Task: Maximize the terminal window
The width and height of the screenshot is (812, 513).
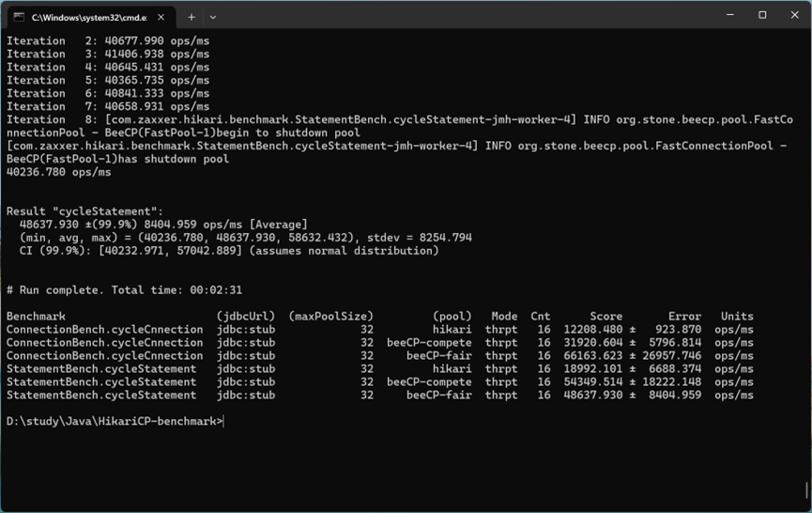Action: click(762, 15)
